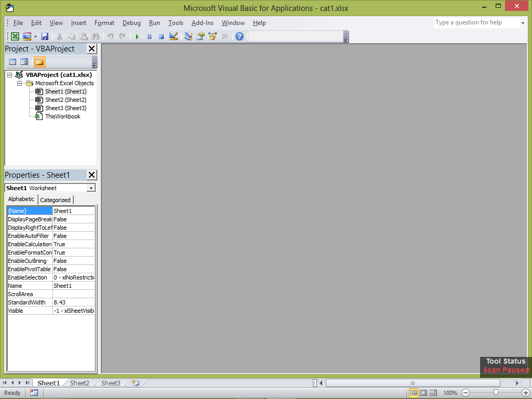
Task: Click the Paste clipboard icon
Action: [83, 36]
